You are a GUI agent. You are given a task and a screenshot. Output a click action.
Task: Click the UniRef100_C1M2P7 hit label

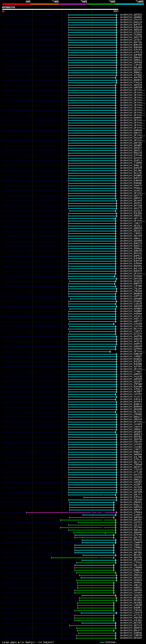point(131,515)
